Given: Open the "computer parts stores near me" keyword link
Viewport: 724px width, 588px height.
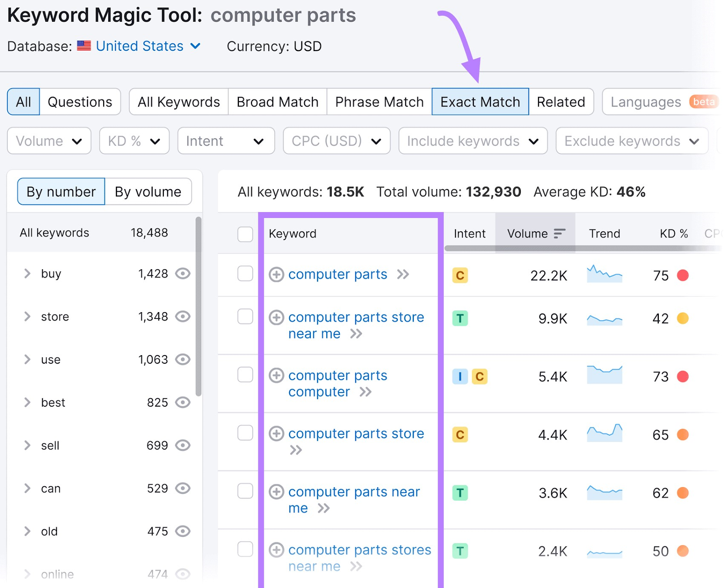Looking at the screenshot, I should coord(359,550).
